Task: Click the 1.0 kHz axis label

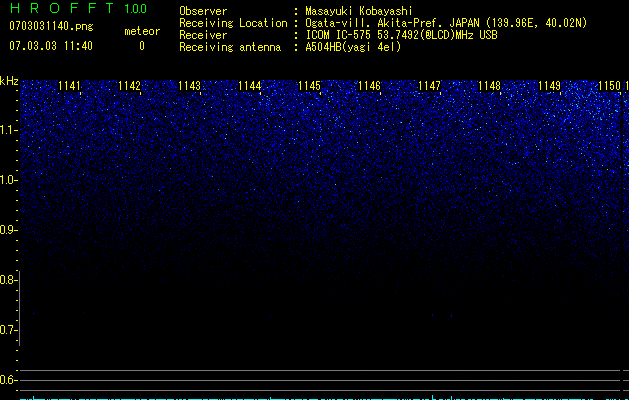Action: [8, 180]
